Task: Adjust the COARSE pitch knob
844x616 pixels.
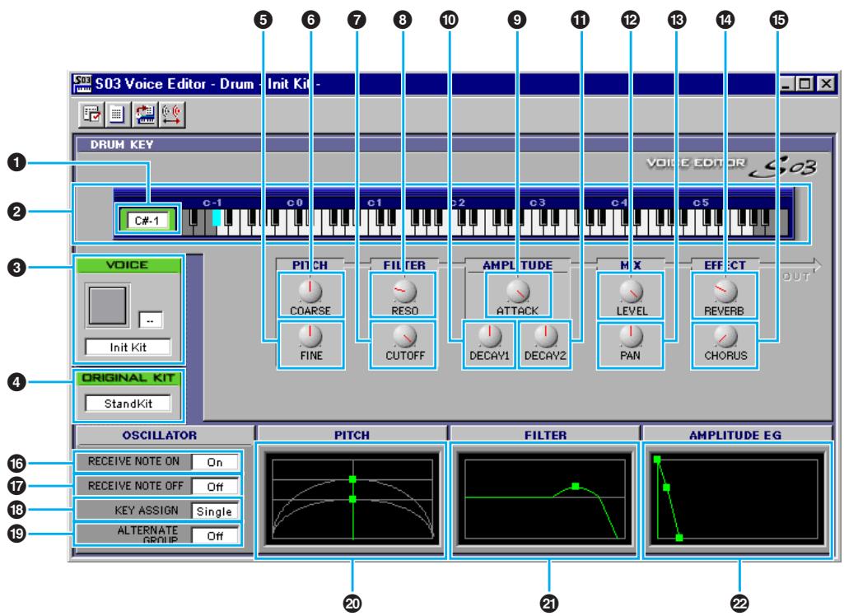Action: coord(310,292)
